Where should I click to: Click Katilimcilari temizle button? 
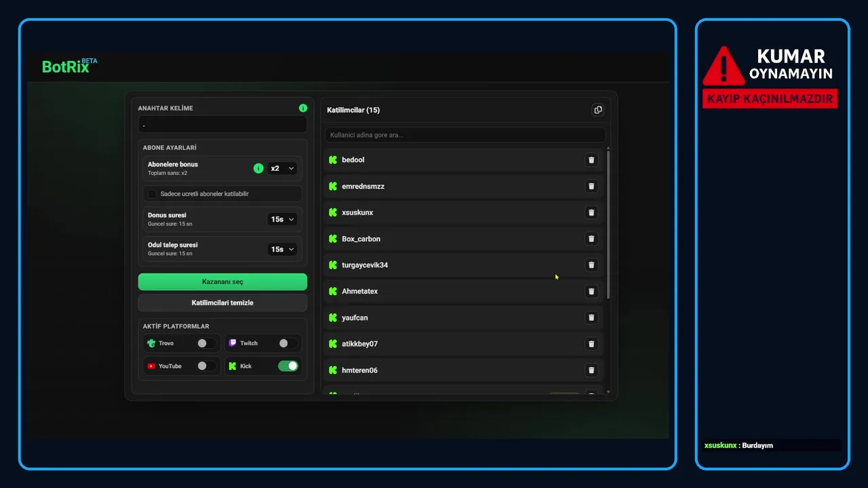click(222, 303)
